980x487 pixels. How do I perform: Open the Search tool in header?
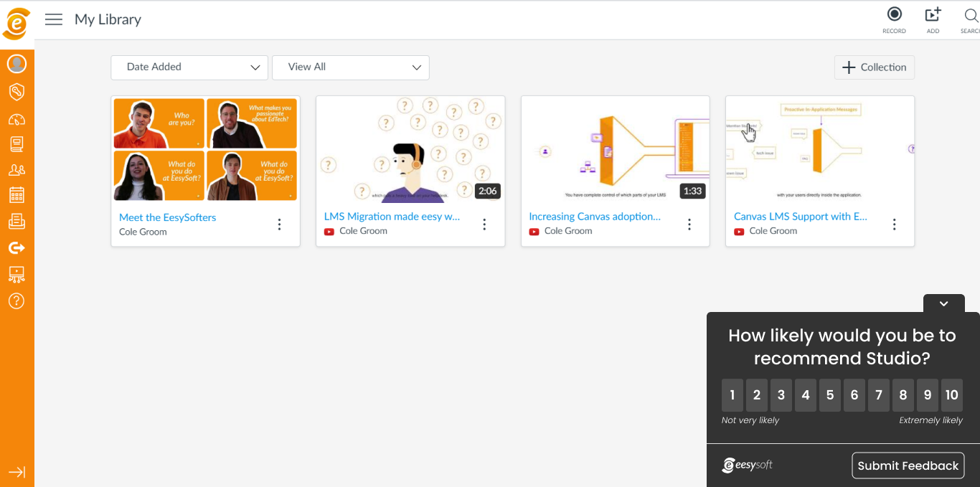point(971,20)
